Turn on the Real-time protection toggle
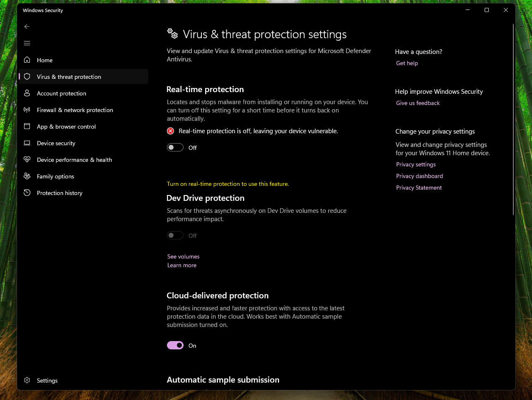Screen dimensions: 532x400 coord(175,147)
